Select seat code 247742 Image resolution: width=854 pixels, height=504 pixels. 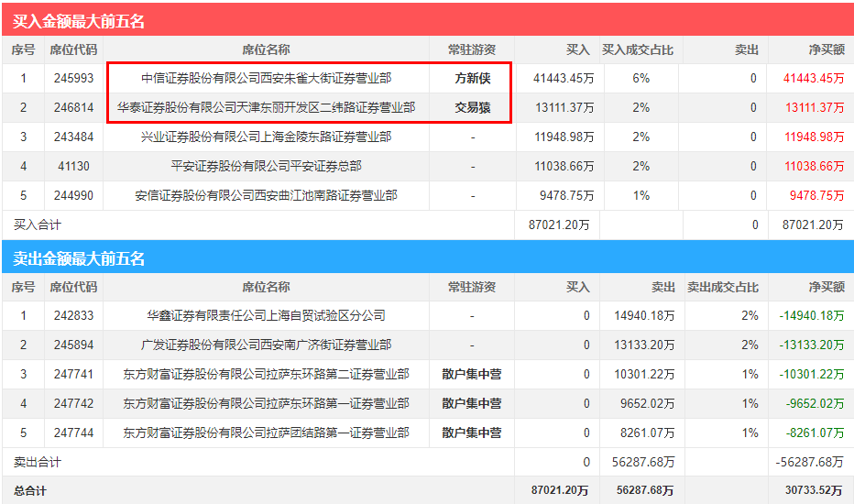[73, 404]
